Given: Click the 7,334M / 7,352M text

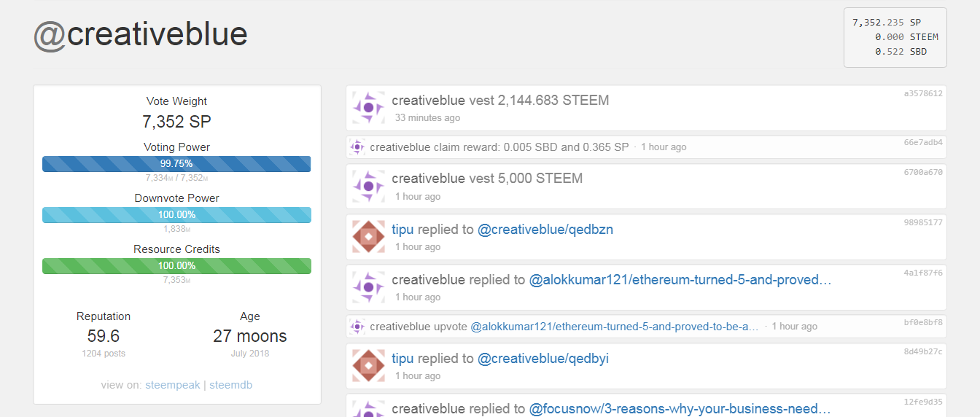Looking at the screenshot, I should [x=176, y=178].
